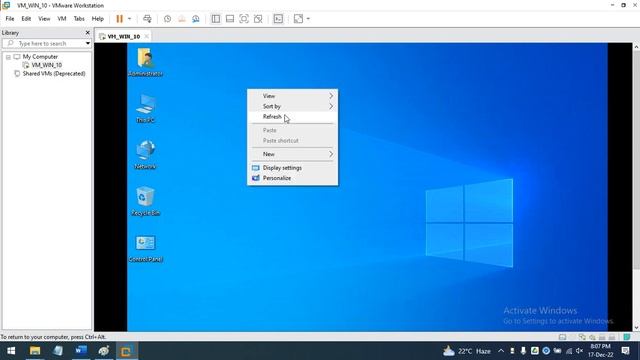
Task: Open the weather widget showing 22°C Haze
Action: [467, 351]
